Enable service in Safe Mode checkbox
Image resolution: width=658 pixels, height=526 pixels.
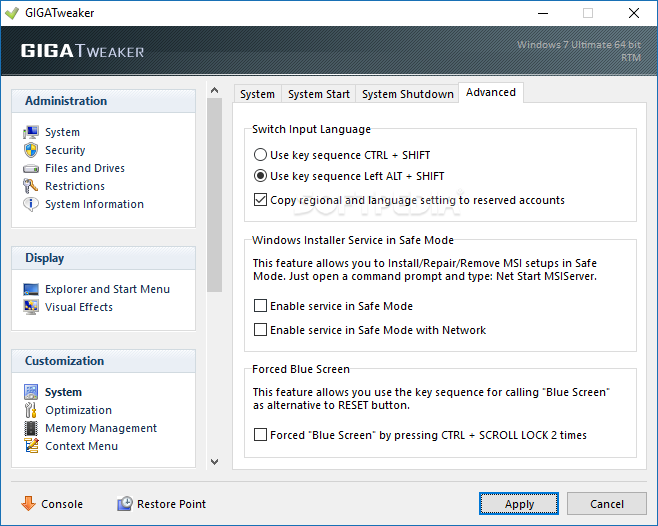point(260,306)
